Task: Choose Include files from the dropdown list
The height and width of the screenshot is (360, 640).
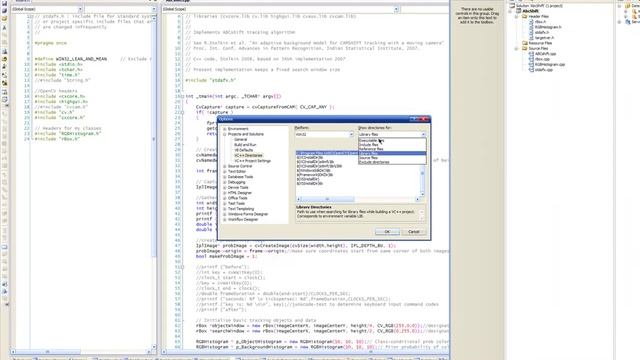Action: click(x=392, y=145)
